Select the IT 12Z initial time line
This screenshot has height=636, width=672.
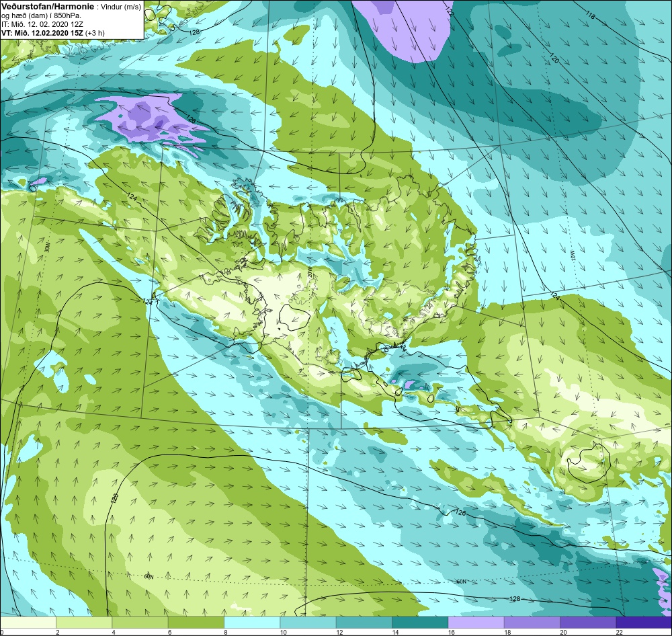pos(42,24)
